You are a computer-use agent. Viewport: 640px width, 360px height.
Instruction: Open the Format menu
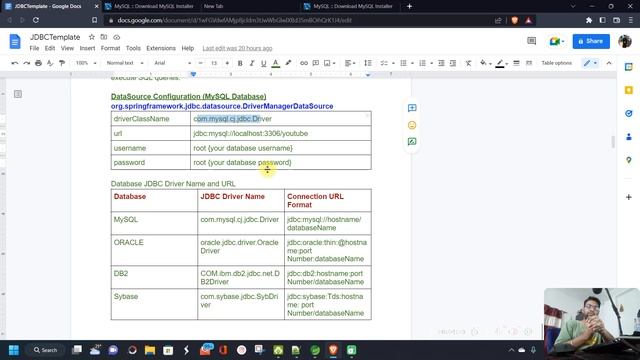pyautogui.click(x=110, y=48)
